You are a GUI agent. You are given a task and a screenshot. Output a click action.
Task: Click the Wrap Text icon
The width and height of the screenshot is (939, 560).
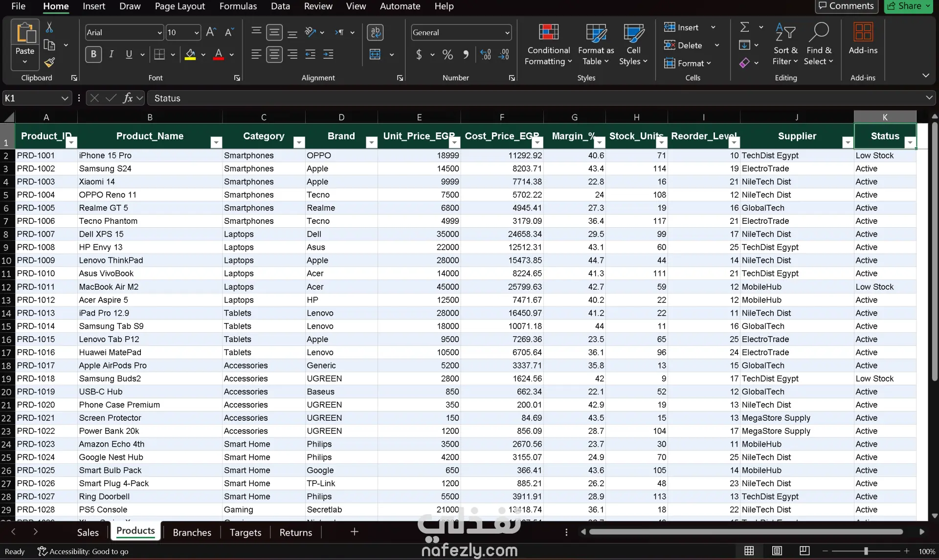(x=375, y=32)
